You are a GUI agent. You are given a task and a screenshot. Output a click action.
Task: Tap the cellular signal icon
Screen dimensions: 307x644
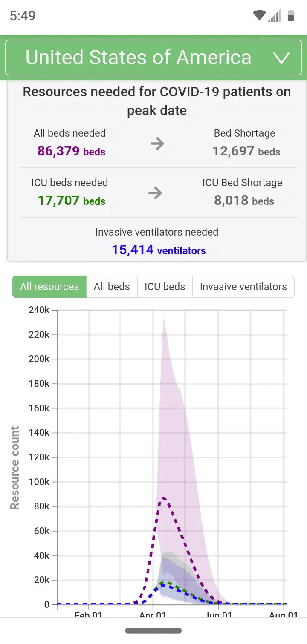pyautogui.click(x=275, y=16)
